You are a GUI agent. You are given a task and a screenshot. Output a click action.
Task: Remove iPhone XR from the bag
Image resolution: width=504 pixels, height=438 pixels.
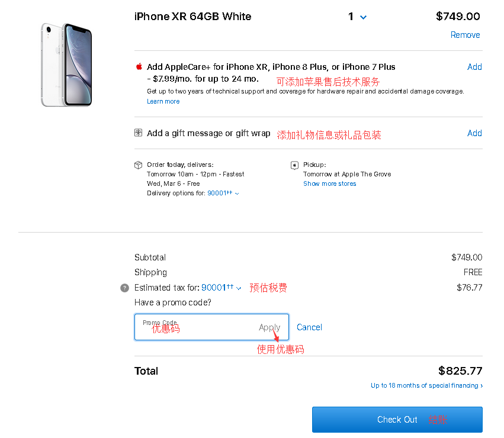click(465, 35)
